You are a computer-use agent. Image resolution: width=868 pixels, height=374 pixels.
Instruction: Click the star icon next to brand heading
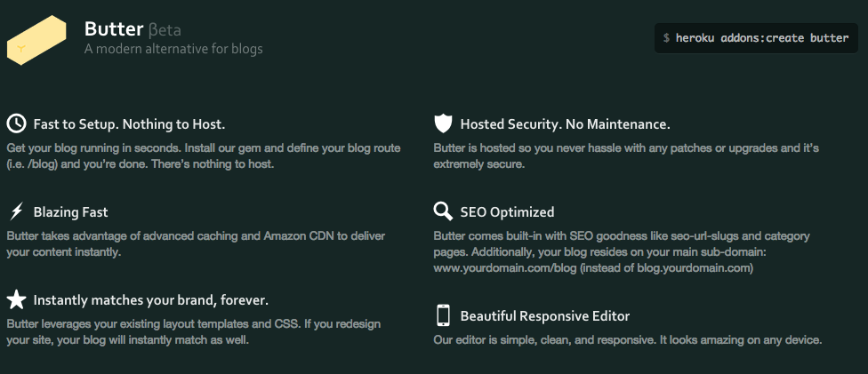click(17, 300)
